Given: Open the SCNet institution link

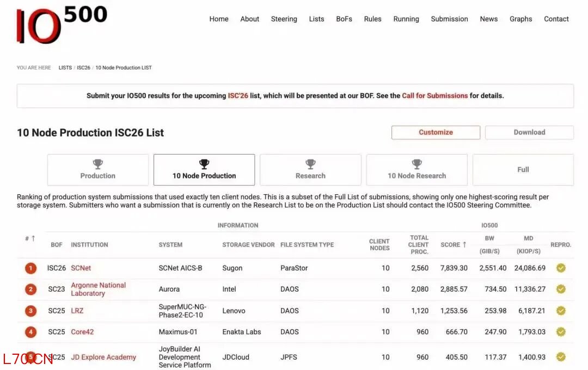Looking at the screenshot, I should (x=81, y=268).
